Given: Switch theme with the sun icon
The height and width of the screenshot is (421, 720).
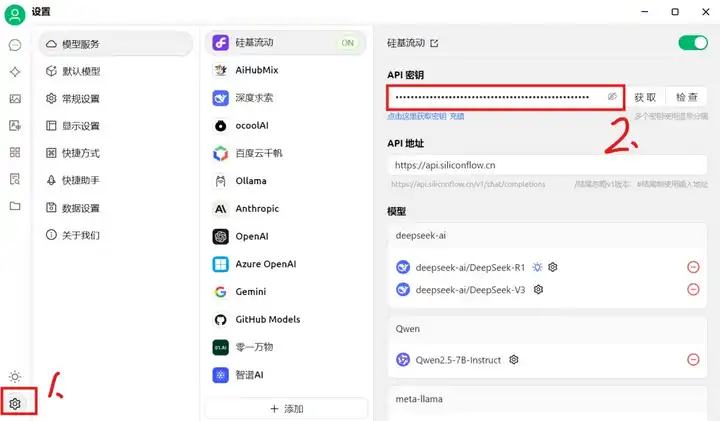Looking at the screenshot, I should point(15,376).
